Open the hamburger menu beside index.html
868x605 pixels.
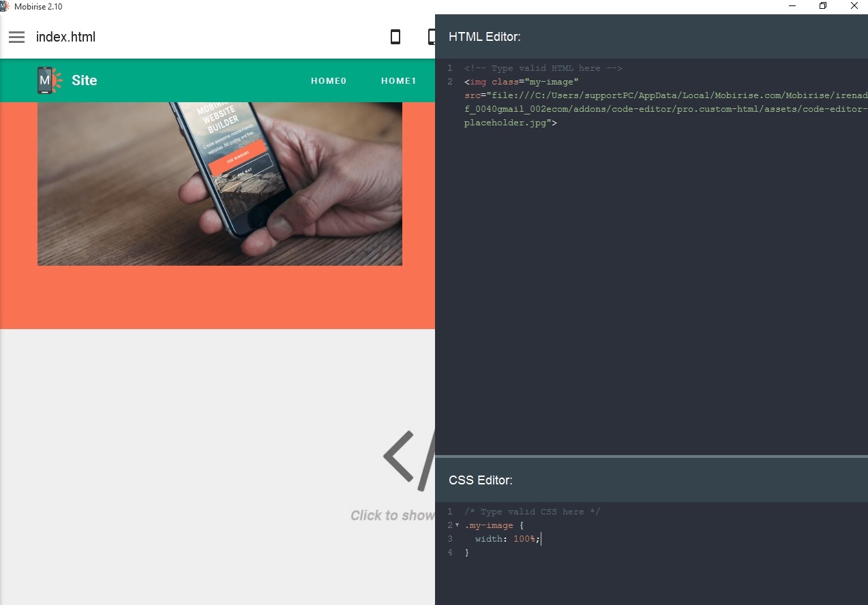coord(16,37)
